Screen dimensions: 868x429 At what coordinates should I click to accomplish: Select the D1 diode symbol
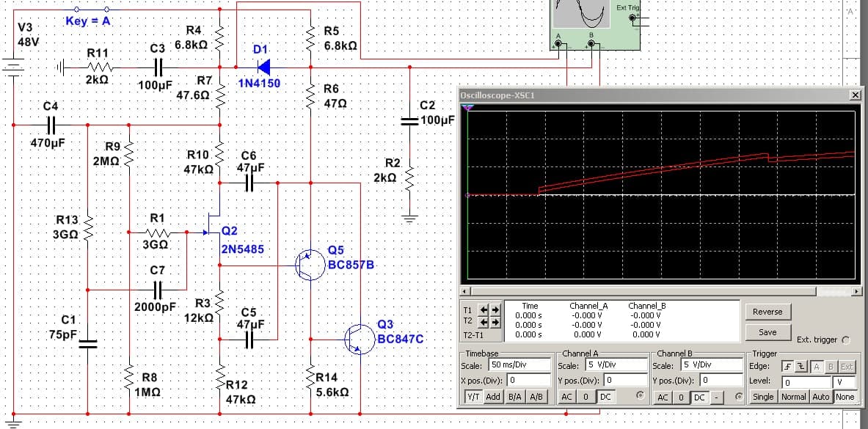tap(265, 67)
